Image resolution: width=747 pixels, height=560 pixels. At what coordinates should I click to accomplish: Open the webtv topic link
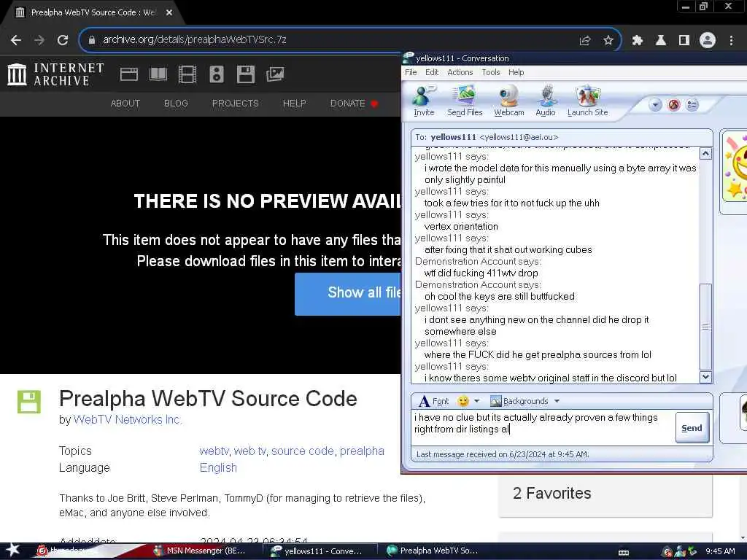[214, 451]
